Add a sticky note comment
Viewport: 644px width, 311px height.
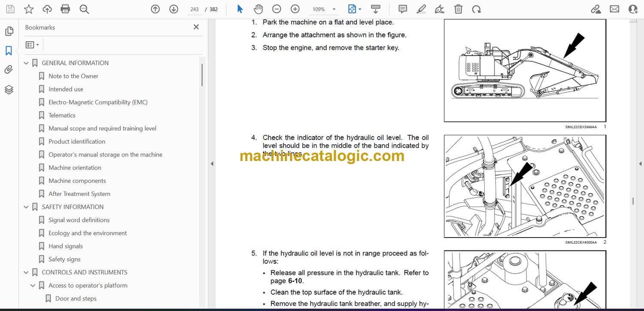pos(403,9)
